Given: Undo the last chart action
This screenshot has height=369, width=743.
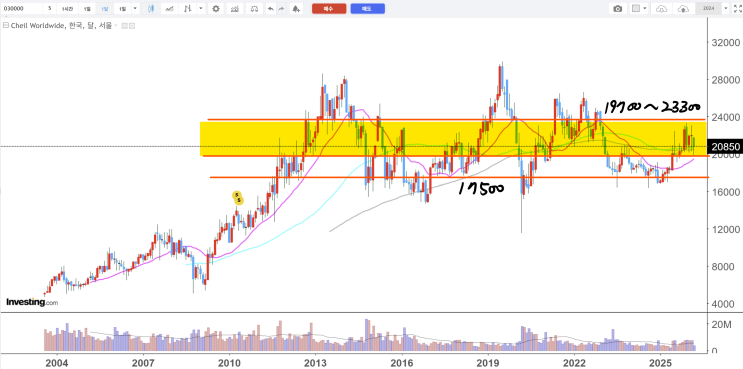Looking at the screenshot, I should [x=271, y=9].
